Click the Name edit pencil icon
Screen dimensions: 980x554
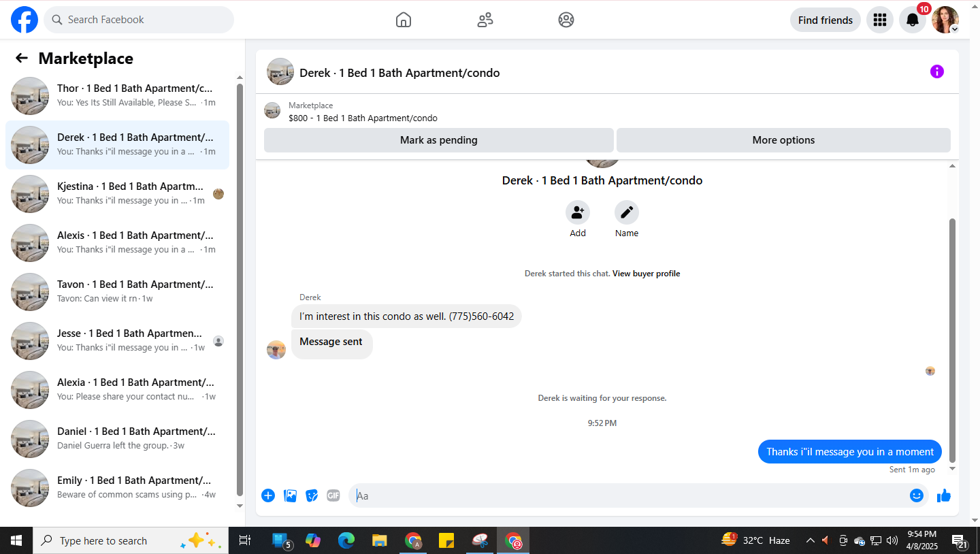pos(627,212)
